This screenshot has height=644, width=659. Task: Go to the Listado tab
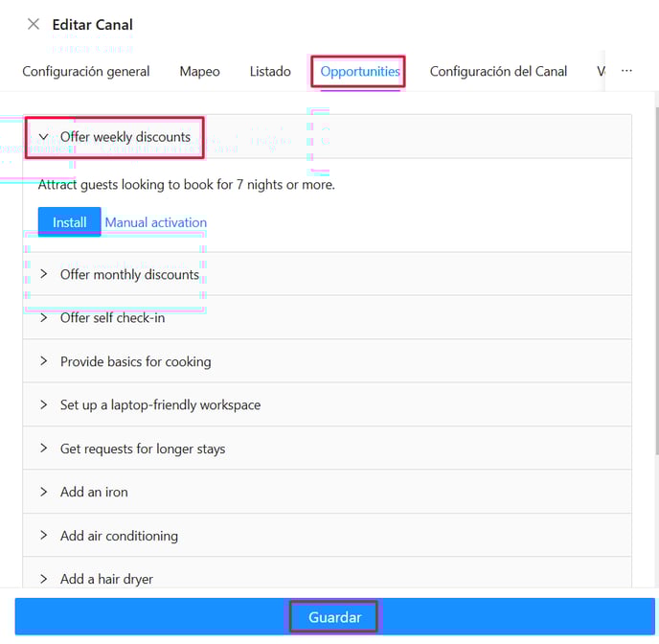(270, 71)
